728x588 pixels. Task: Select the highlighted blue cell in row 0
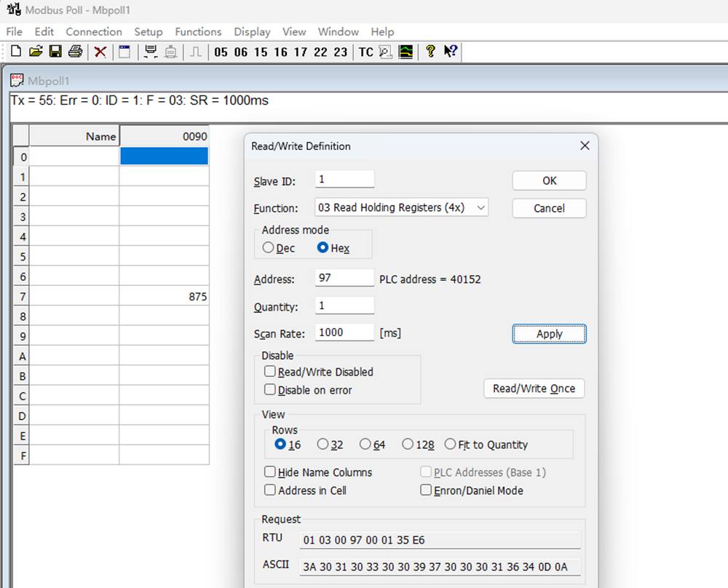coord(164,156)
